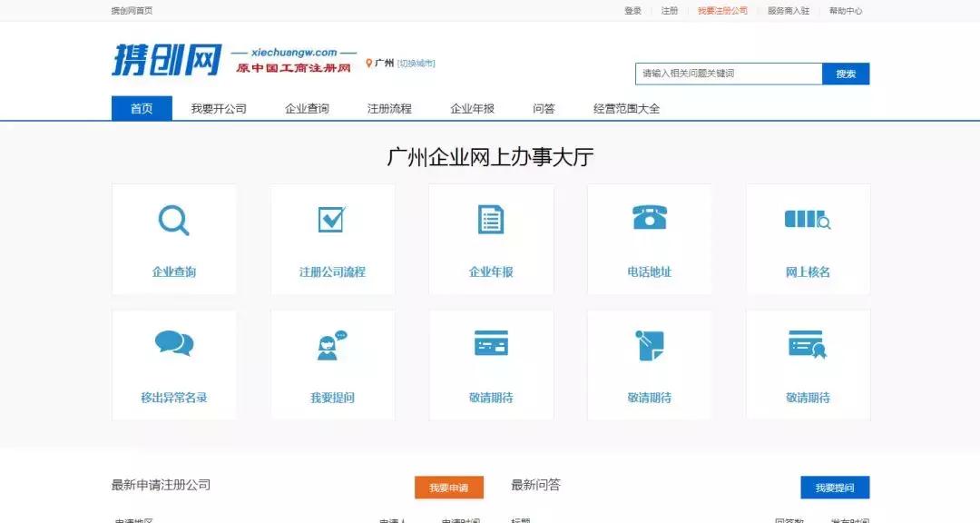Click the keyword search input field
This screenshot has width=980, height=523.
[x=726, y=73]
